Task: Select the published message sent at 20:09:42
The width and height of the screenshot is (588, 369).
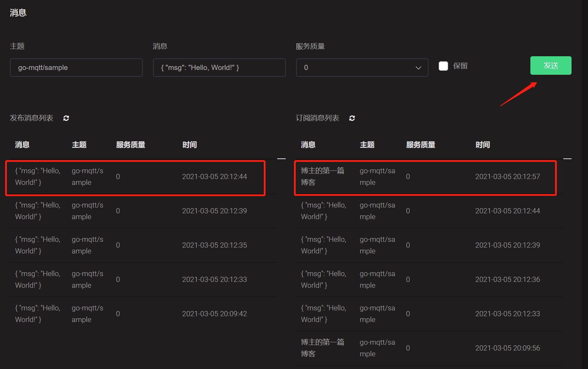Action: [137, 313]
